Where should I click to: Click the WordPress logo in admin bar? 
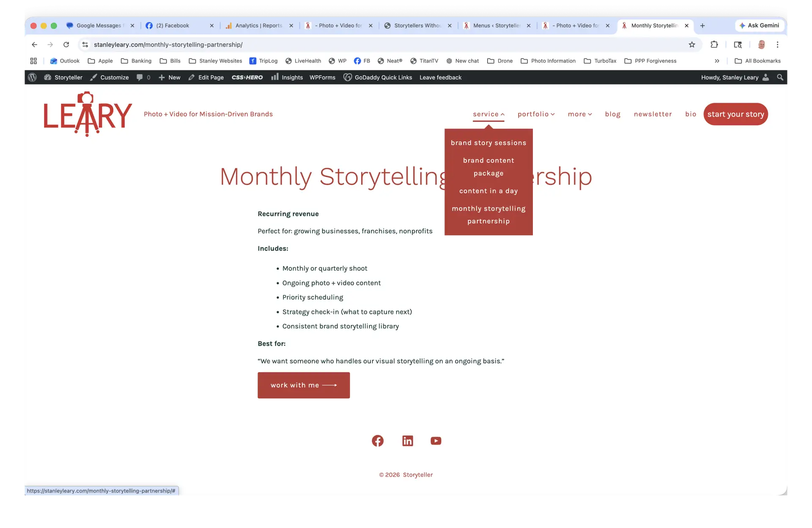[32, 77]
